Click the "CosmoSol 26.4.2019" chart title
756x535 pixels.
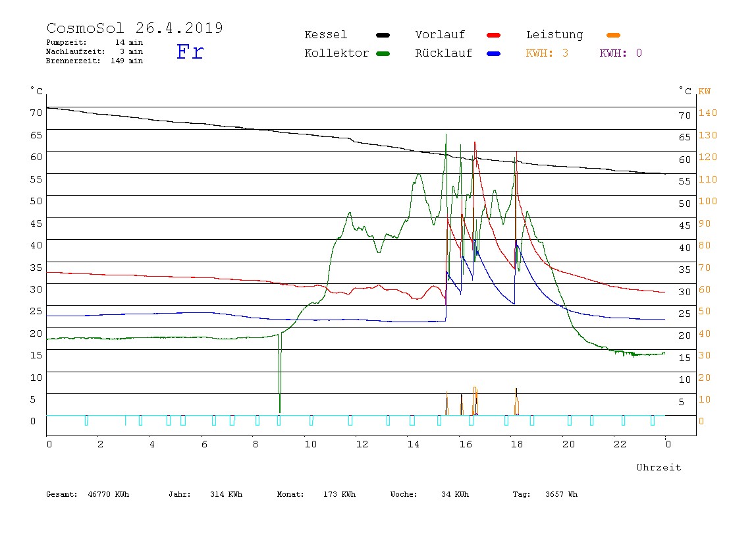pyautogui.click(x=134, y=28)
